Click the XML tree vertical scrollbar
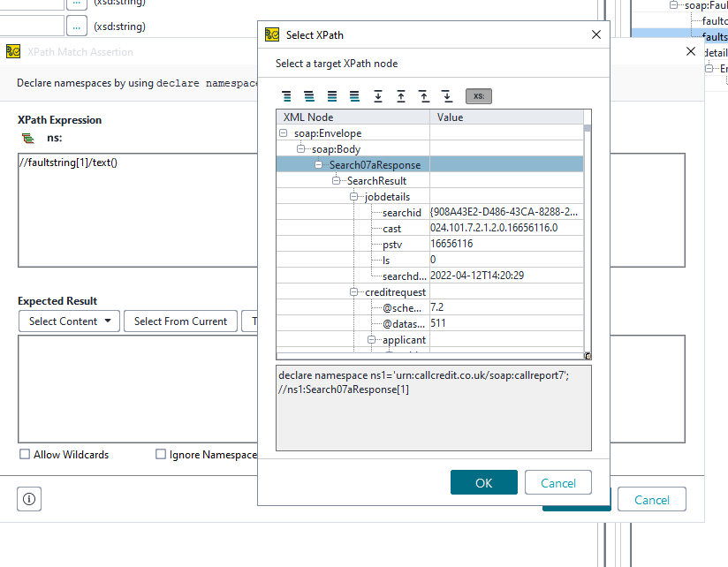Viewport: 728px width, 567px height. point(588,238)
